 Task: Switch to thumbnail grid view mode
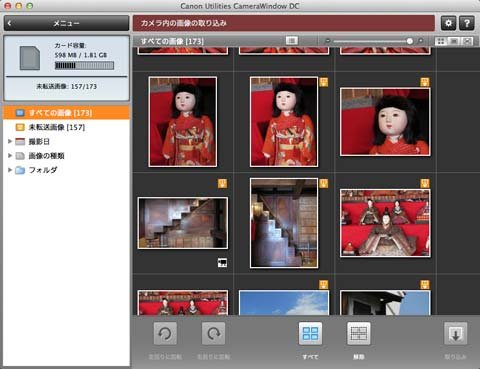pyautogui.click(x=441, y=41)
